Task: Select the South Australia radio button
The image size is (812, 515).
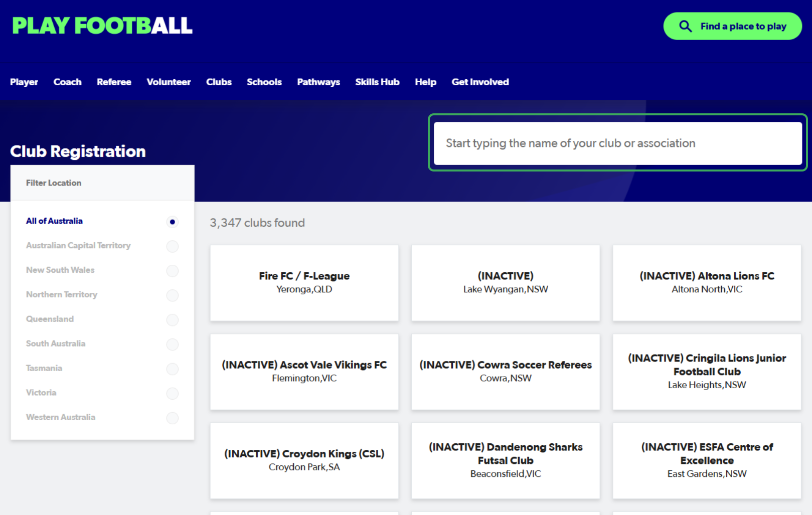Action: [172, 345]
